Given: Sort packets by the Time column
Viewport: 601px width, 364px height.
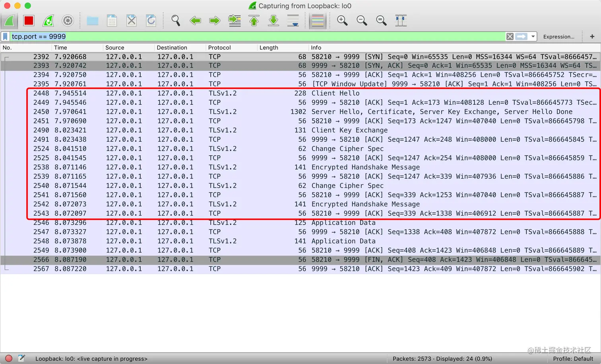Looking at the screenshot, I should coord(77,48).
